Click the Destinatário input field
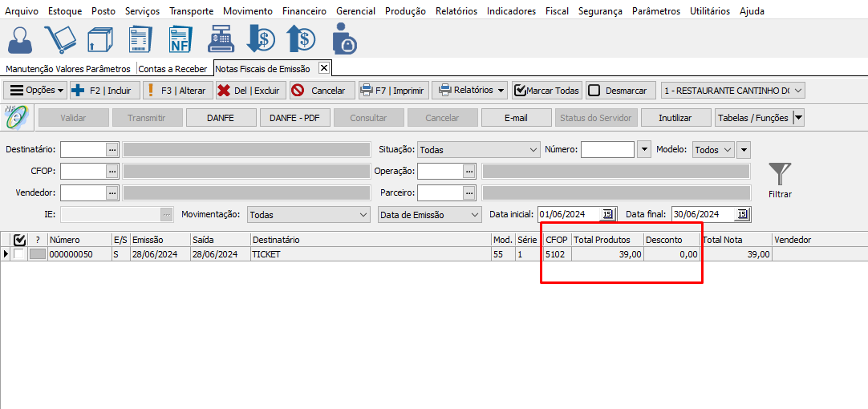The width and height of the screenshot is (868, 409). tap(83, 150)
